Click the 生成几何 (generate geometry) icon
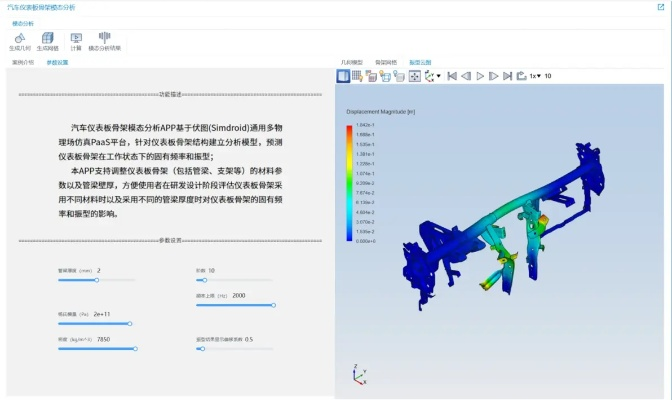The width and height of the screenshot is (672, 400). (20, 39)
